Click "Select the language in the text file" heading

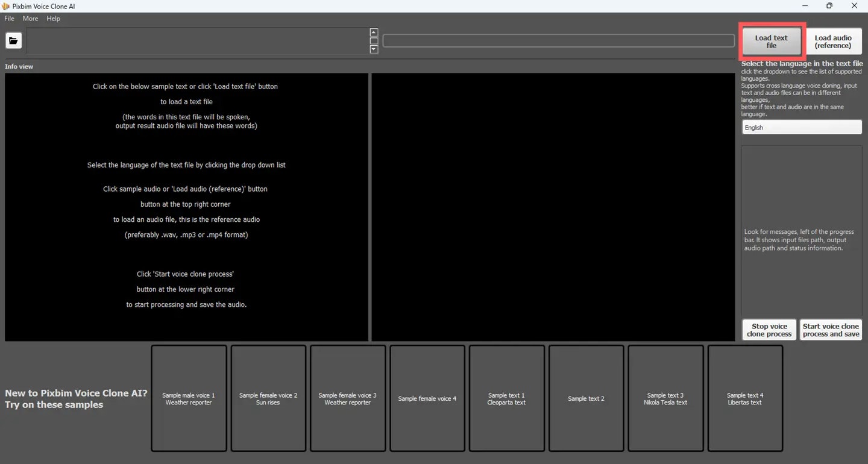click(x=802, y=63)
